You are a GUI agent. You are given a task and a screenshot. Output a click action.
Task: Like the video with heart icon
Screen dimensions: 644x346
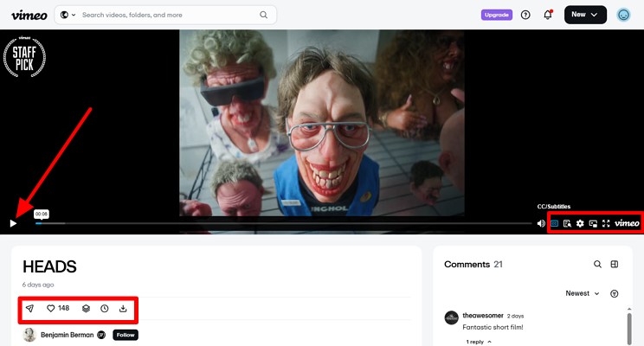50,308
